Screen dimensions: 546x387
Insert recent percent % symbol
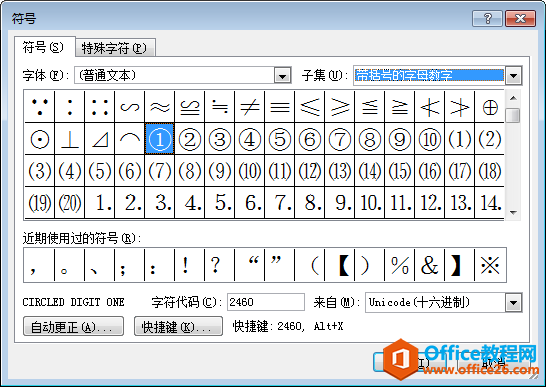coord(400,265)
